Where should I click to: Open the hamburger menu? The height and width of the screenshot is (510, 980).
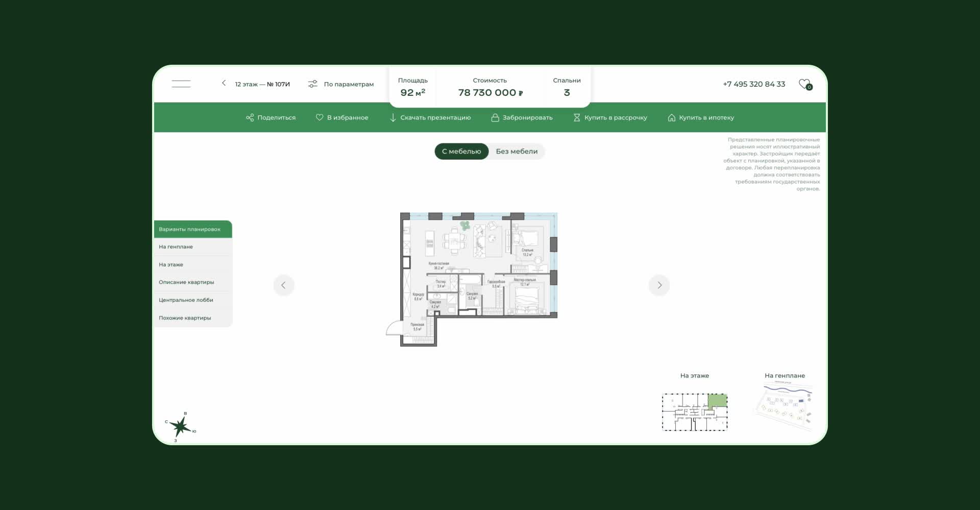tap(181, 84)
